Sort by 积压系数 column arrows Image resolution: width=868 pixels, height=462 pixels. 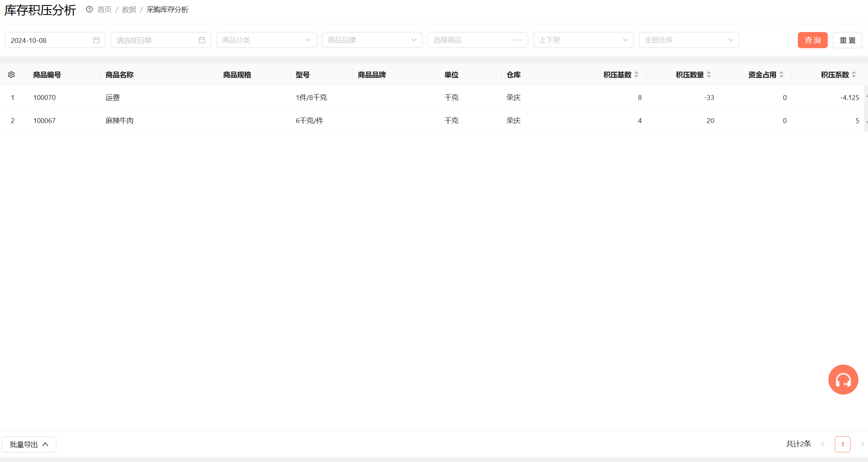[854, 75]
